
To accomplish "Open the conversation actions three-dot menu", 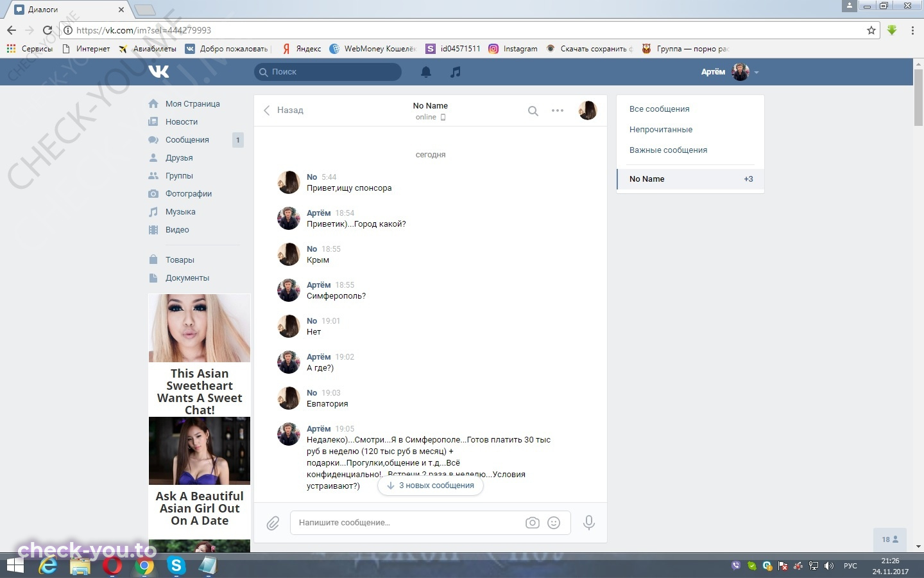I will click(558, 110).
